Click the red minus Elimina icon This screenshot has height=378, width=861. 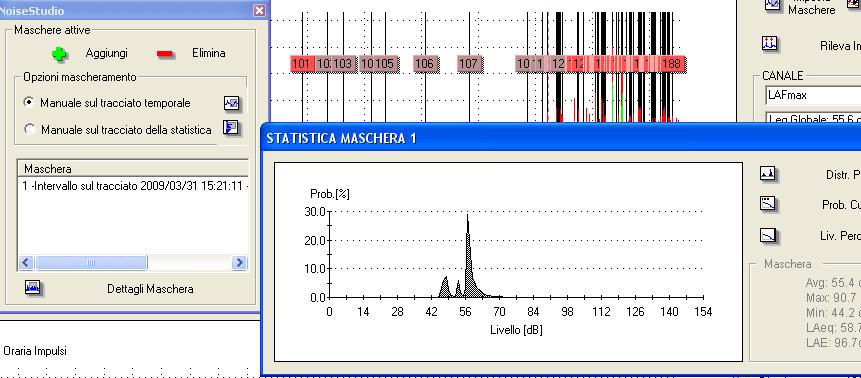pyautogui.click(x=165, y=54)
